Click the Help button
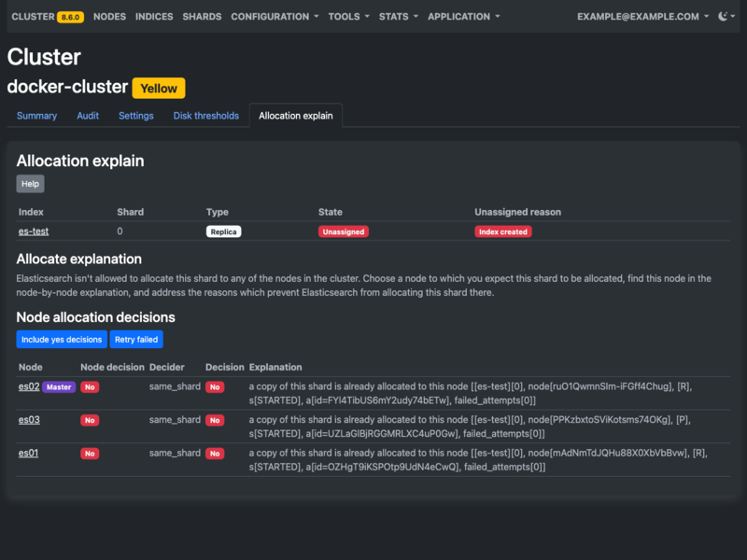The width and height of the screenshot is (747, 560). tap(29, 183)
